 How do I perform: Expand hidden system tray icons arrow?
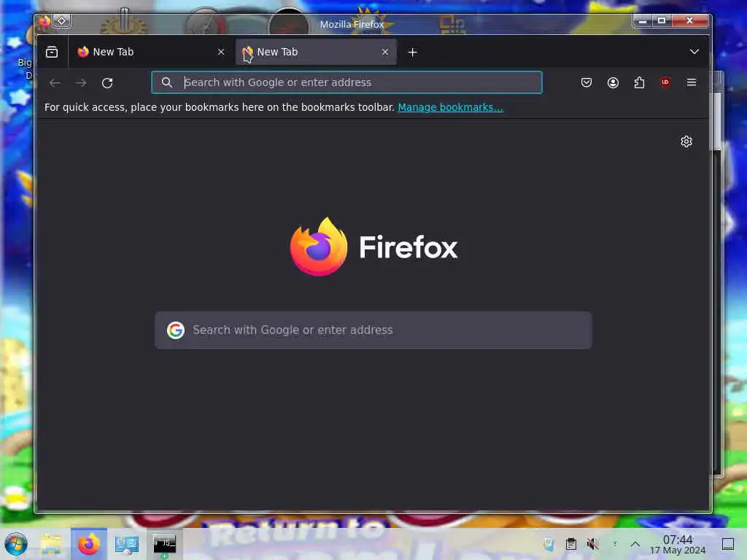pos(635,544)
